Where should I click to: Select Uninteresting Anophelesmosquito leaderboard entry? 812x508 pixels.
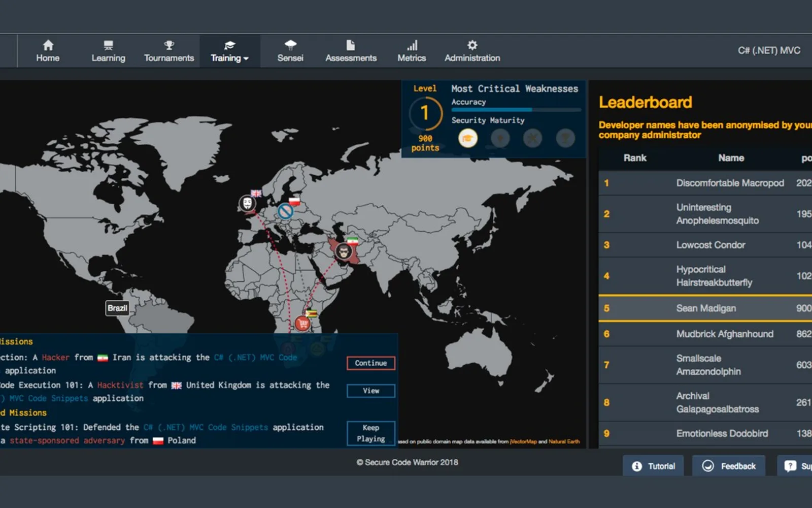pyautogui.click(x=705, y=214)
